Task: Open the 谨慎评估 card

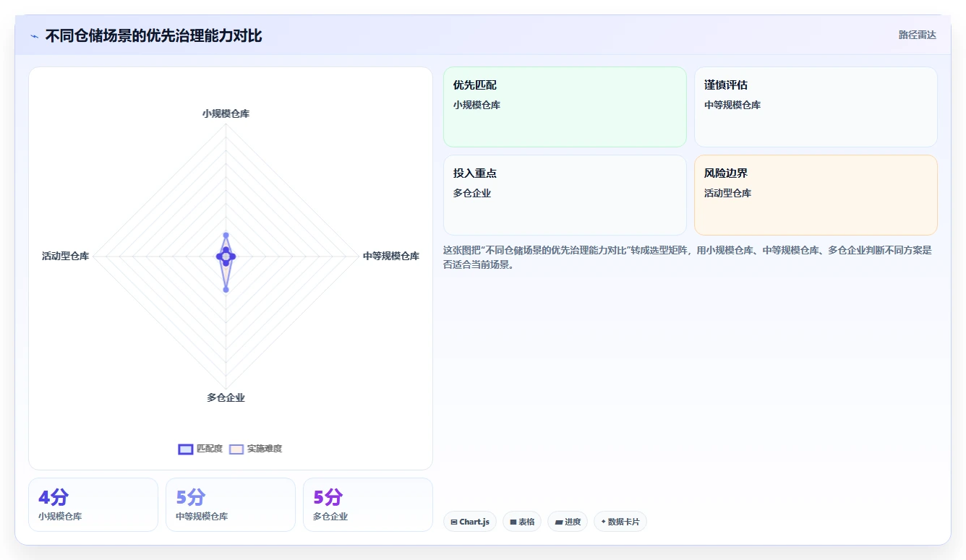Action: (x=816, y=107)
